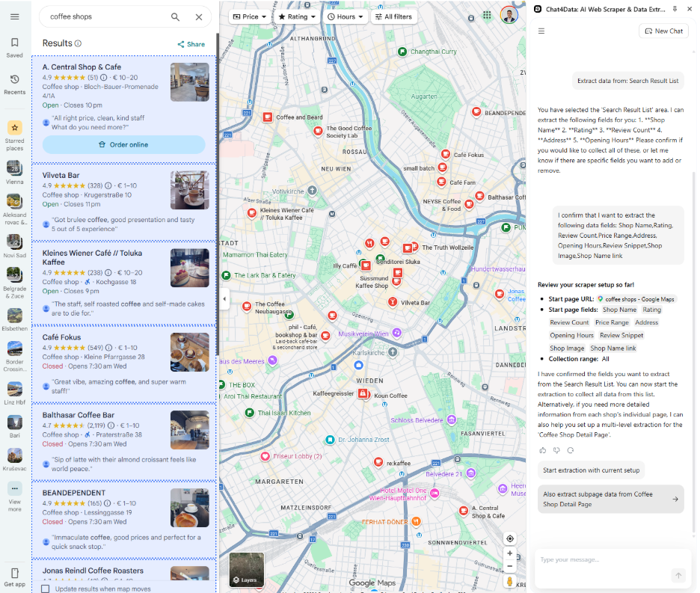This screenshot has height=593, width=700.
Task: Click the search magnifier icon
Action: tap(175, 17)
